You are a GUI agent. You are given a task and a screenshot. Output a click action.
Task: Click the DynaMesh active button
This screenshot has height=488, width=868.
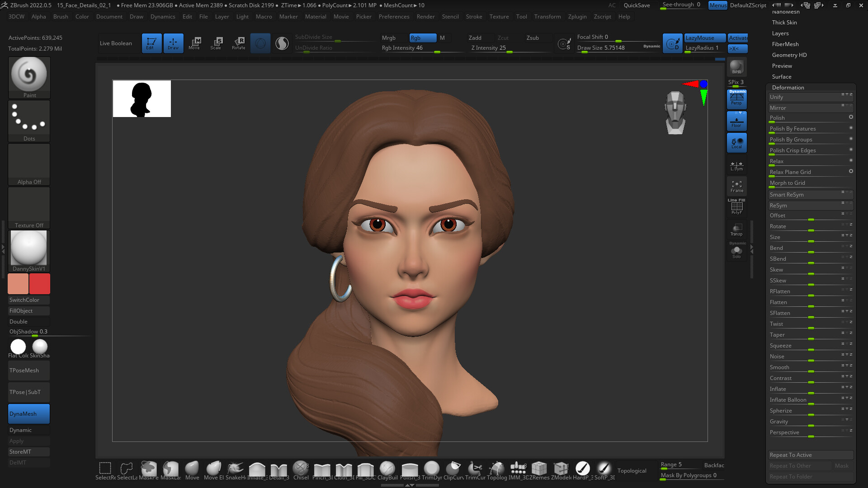coord(28,413)
